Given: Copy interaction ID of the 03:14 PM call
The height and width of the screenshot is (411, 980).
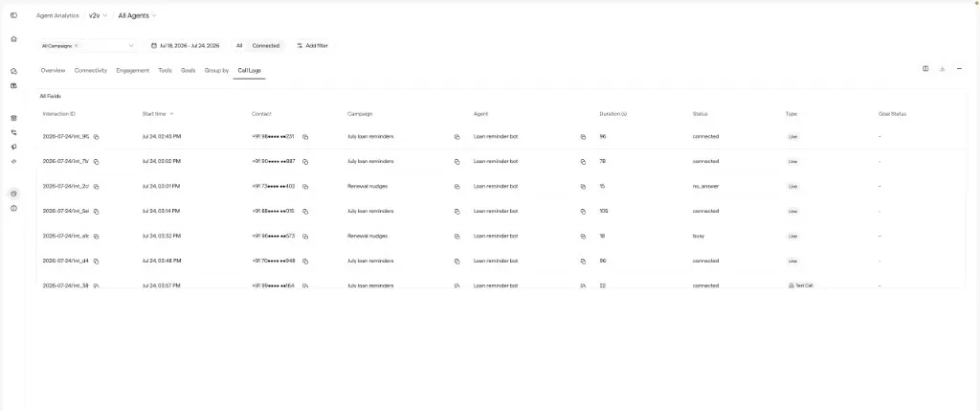Looking at the screenshot, I should tap(97, 212).
